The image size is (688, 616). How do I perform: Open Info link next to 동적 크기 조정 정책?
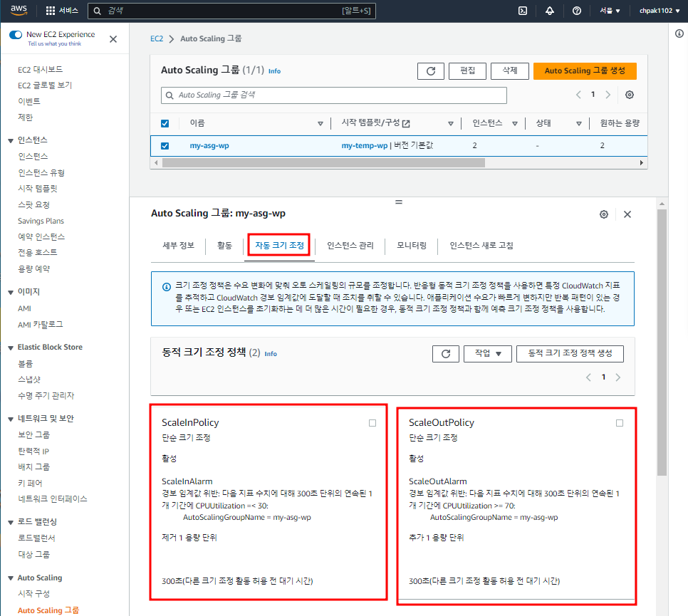271,354
